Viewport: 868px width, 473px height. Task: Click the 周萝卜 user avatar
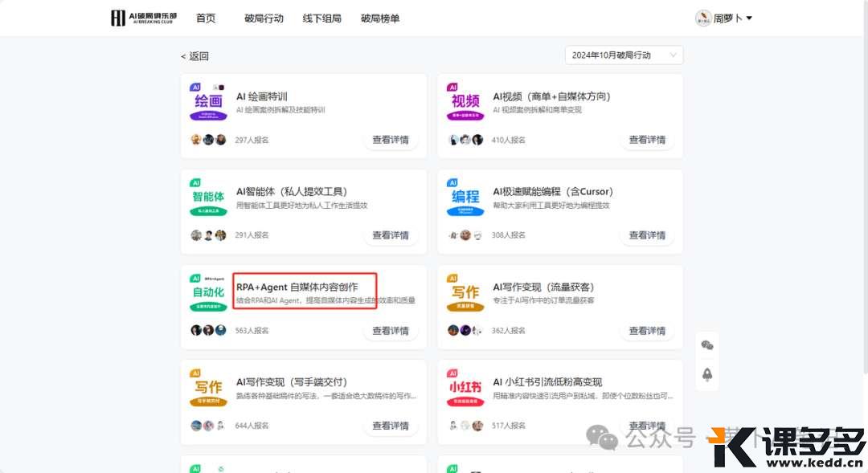point(703,18)
